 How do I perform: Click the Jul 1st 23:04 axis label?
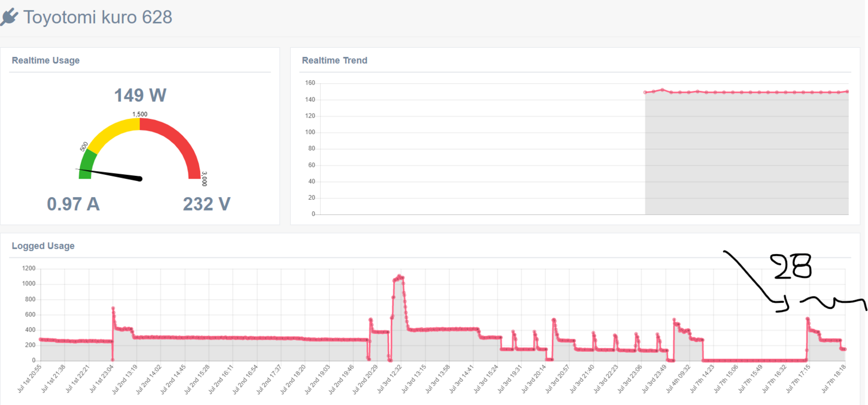tap(102, 378)
